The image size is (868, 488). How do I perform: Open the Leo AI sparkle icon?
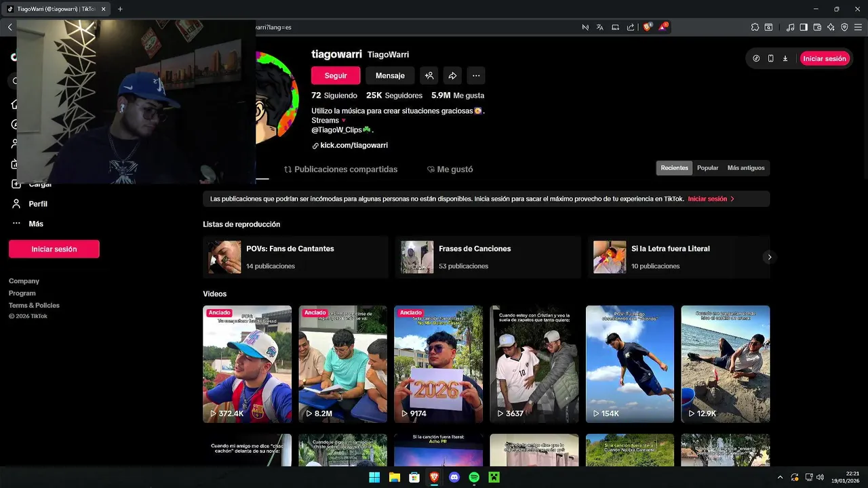coord(831,27)
